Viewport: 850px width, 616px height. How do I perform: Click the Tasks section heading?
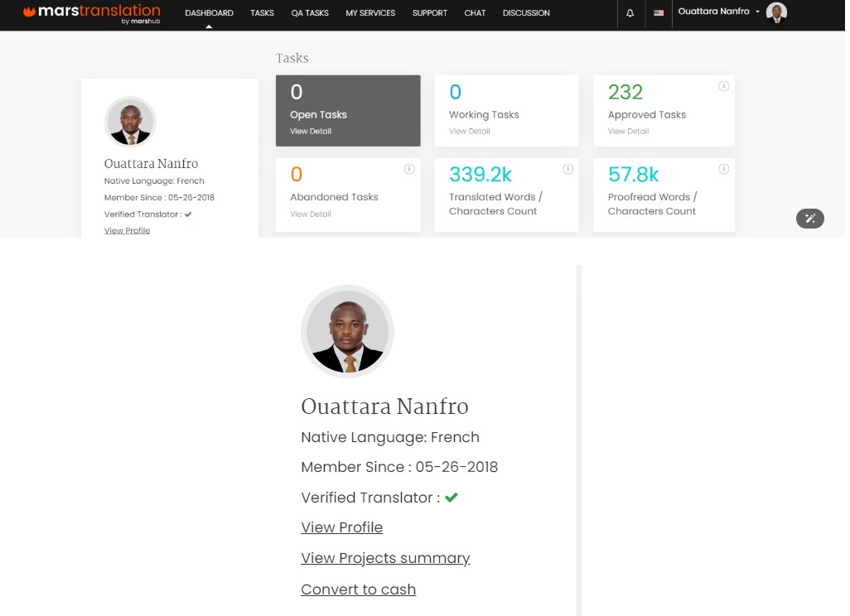[292, 59]
